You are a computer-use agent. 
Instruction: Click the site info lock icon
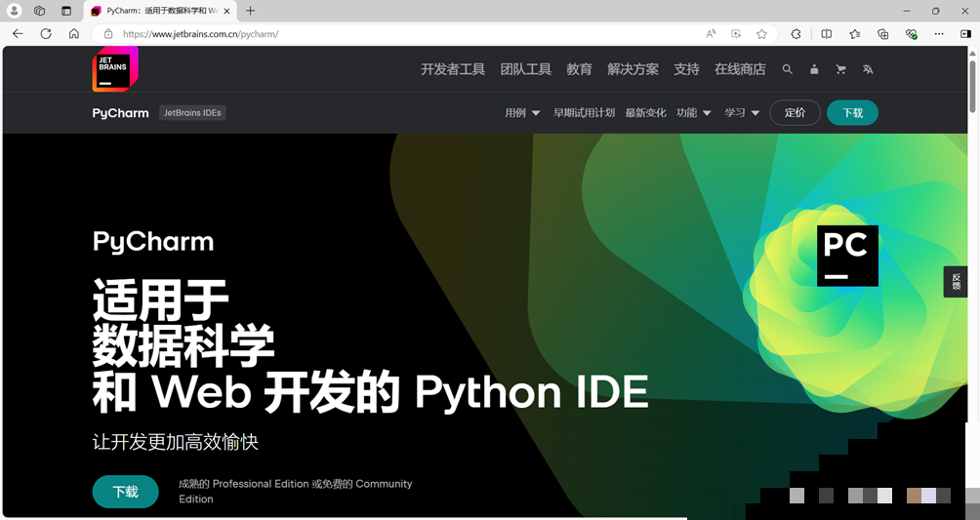[x=108, y=34]
